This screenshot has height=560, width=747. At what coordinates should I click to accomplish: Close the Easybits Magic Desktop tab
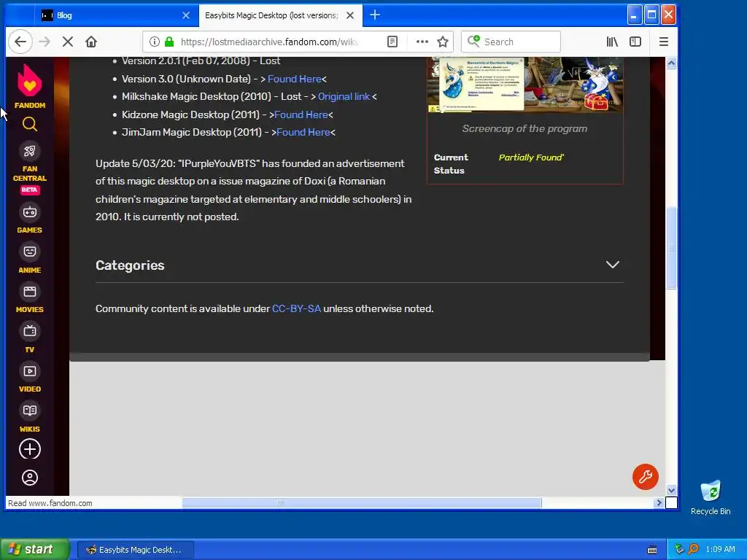[349, 15]
